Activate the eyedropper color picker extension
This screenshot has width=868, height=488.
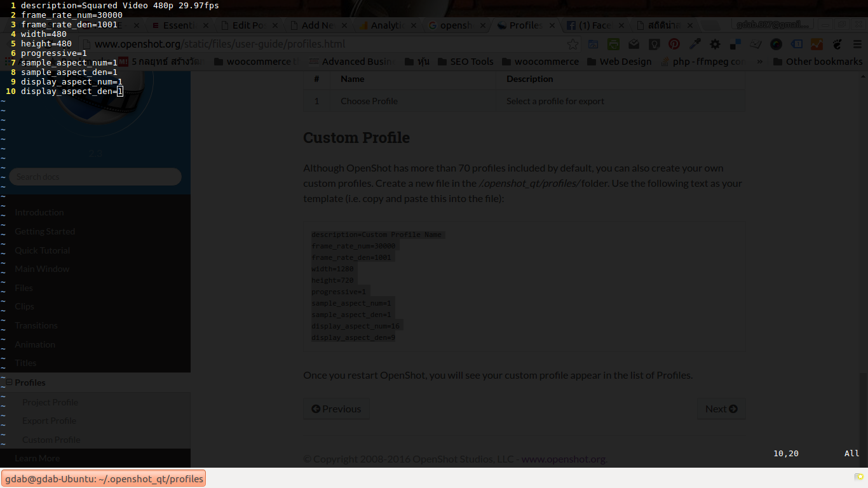click(x=695, y=44)
